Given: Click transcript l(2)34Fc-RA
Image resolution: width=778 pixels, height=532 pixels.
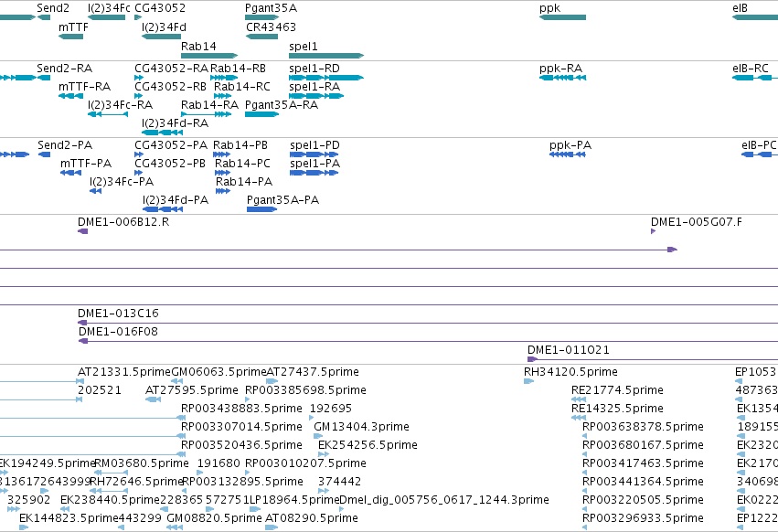Looking at the screenshot, I should (108, 114).
